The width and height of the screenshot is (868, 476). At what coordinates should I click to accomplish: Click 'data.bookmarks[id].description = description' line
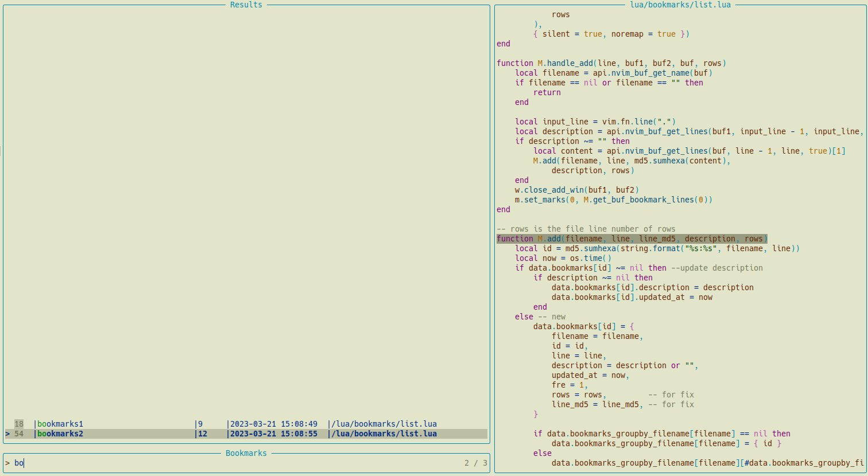tap(653, 287)
